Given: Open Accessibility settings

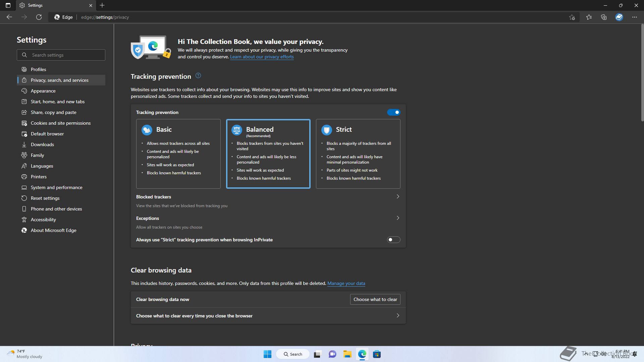Looking at the screenshot, I should [61, 220].
